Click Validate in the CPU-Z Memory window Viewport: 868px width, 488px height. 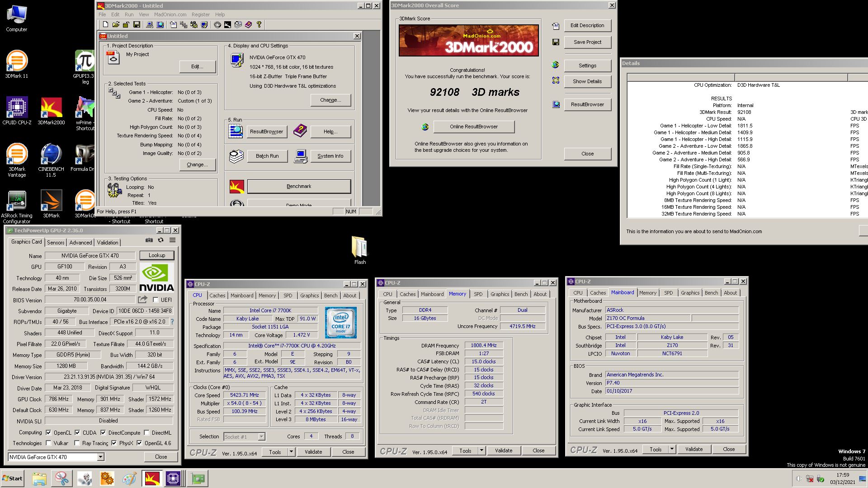[504, 450]
